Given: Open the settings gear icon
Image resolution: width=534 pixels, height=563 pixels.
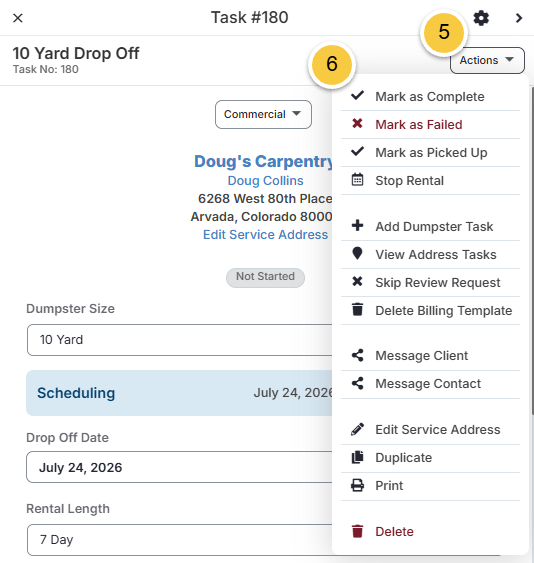Looking at the screenshot, I should (x=481, y=18).
